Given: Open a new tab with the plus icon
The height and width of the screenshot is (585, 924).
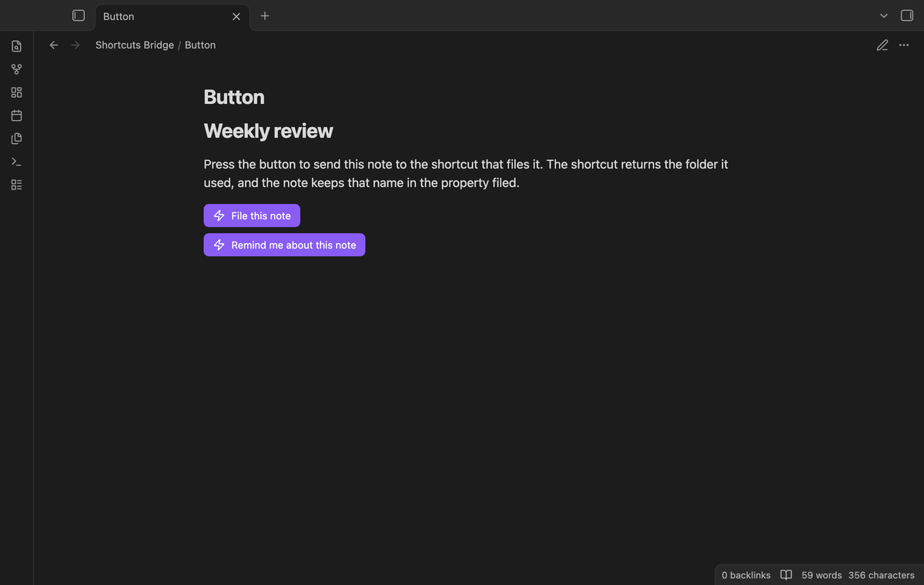Looking at the screenshot, I should (x=265, y=15).
